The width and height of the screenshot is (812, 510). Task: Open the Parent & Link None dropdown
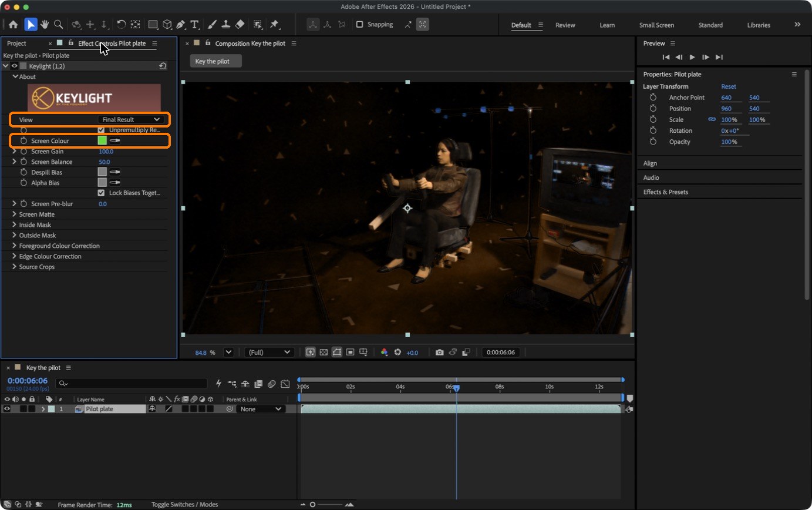coord(261,409)
